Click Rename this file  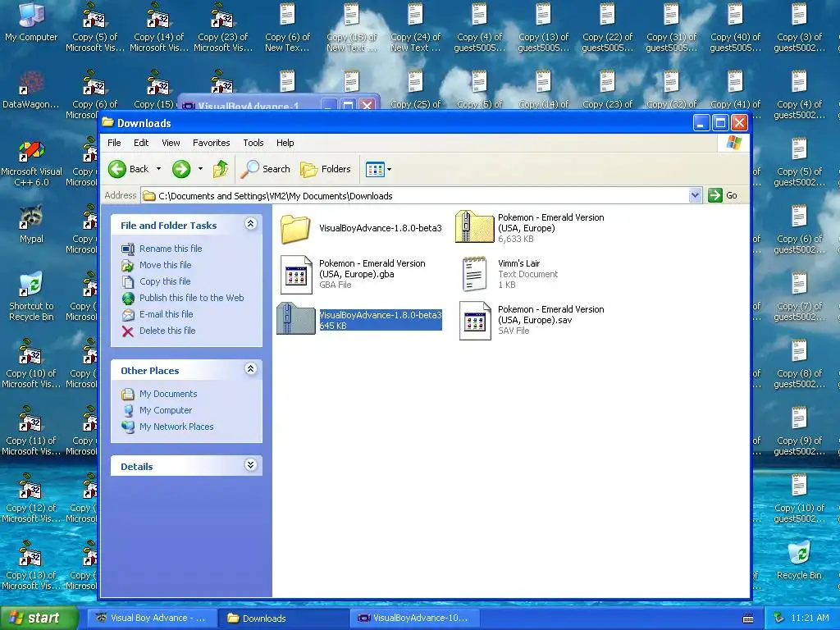pyautogui.click(x=171, y=249)
